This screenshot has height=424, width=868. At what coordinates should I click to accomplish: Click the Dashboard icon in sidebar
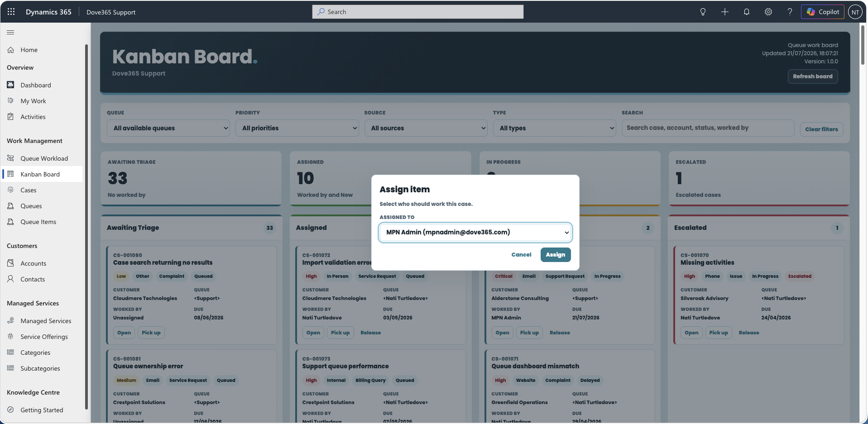10,85
